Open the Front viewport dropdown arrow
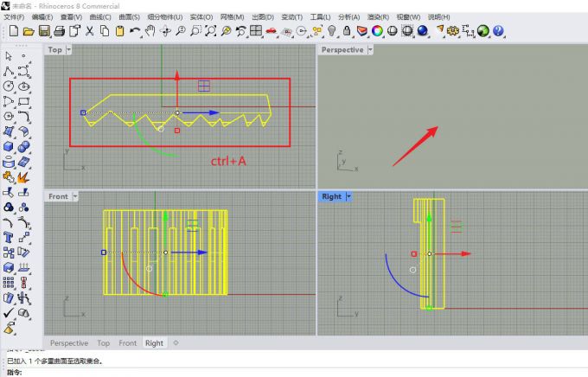588x377 pixels. coord(75,196)
